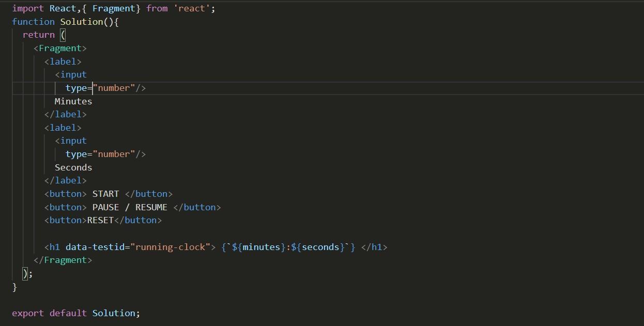Click the export default Solution statement
The height and width of the screenshot is (326, 644).
coord(76,313)
